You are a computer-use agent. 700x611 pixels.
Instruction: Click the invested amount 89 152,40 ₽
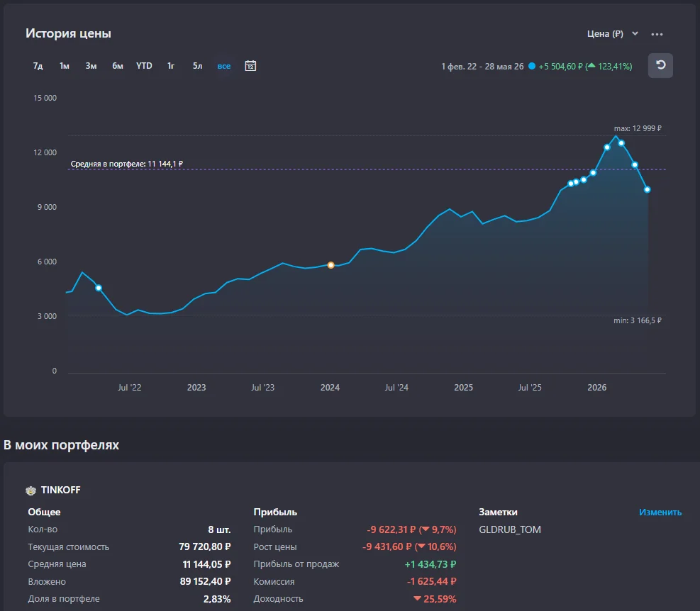pyautogui.click(x=205, y=581)
